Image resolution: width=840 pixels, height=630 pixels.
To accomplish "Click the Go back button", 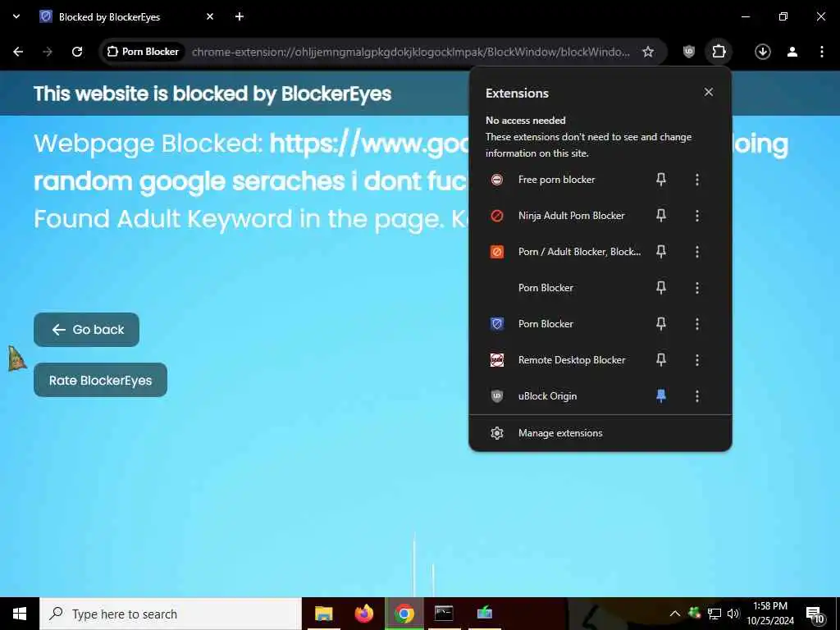I will click(x=86, y=330).
